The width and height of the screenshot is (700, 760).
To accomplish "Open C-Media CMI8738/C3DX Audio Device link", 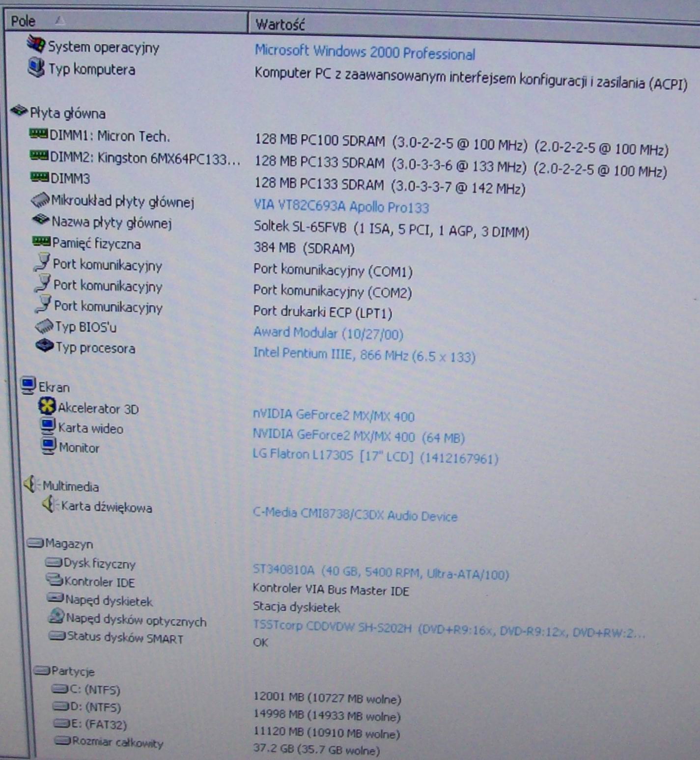I will coord(355,514).
